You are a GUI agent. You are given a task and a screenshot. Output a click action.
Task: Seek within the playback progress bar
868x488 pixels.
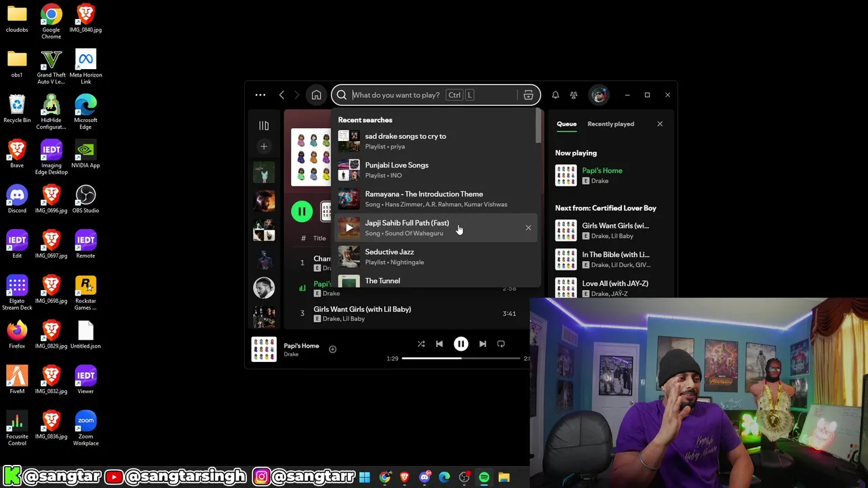465,359
